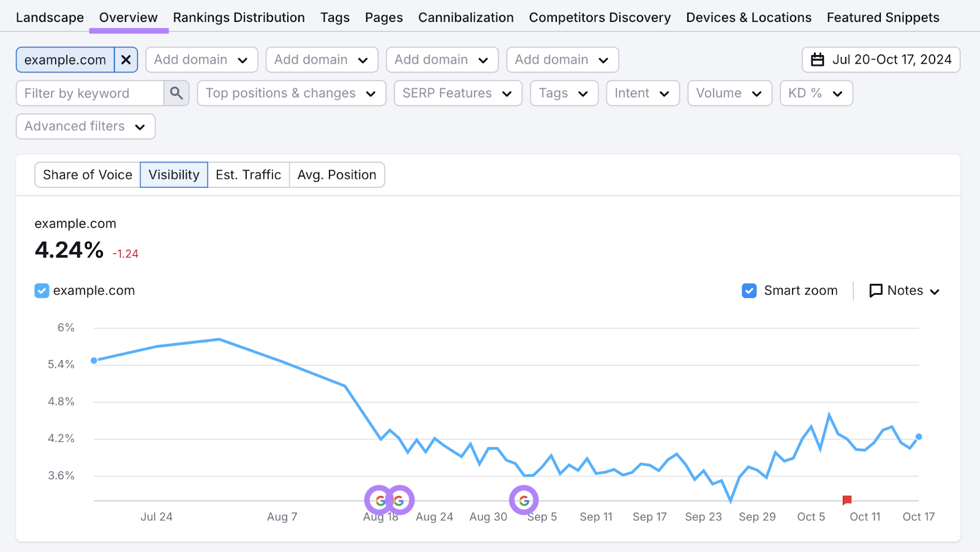This screenshot has width=980, height=552.
Task: Remove example.com using the X icon
Action: click(126, 59)
